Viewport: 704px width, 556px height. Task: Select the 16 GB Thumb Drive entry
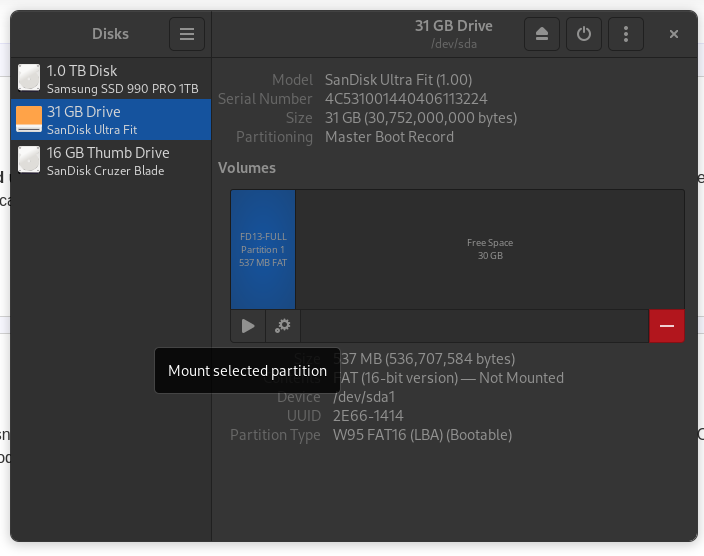(111, 161)
